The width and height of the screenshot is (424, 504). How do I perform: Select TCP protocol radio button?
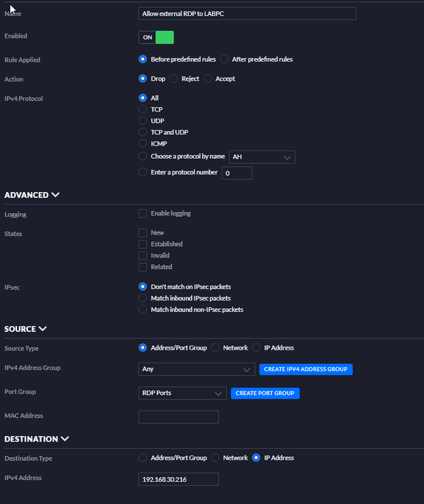tap(142, 110)
